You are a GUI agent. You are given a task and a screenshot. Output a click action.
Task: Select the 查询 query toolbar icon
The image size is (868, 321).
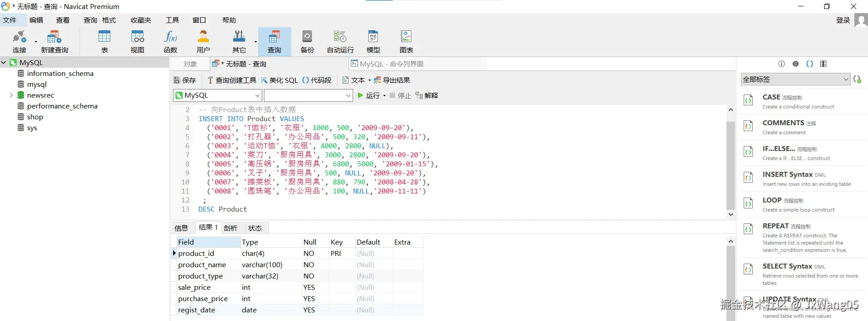point(274,37)
